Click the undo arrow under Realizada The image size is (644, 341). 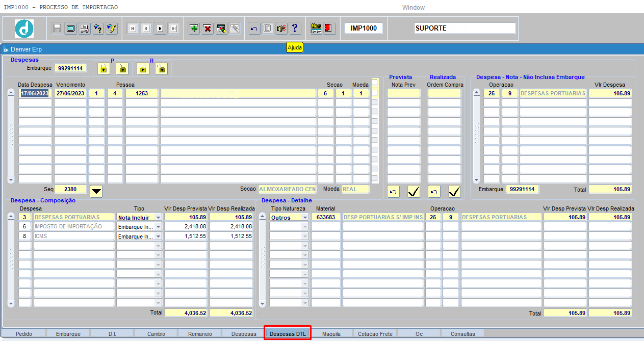pos(434,192)
